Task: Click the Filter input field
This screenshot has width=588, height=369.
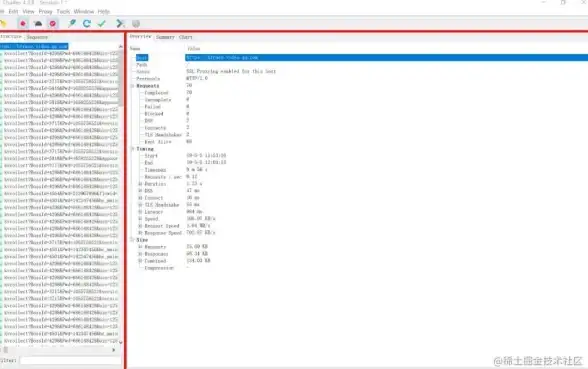Action: 70,360
